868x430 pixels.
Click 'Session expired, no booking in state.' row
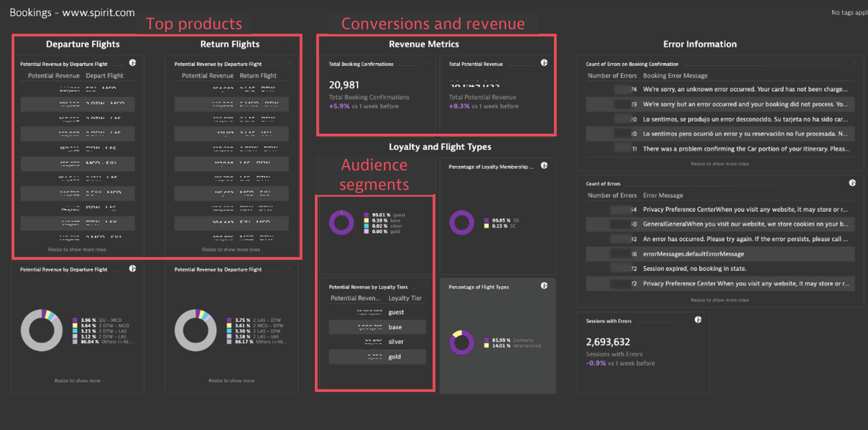click(x=720, y=269)
